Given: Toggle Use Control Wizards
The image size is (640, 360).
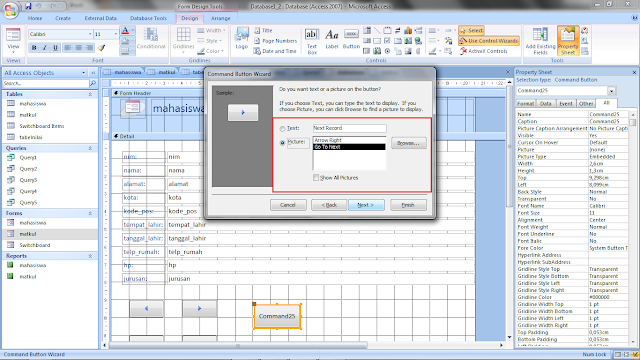Looking at the screenshot, I should pos(489,41).
